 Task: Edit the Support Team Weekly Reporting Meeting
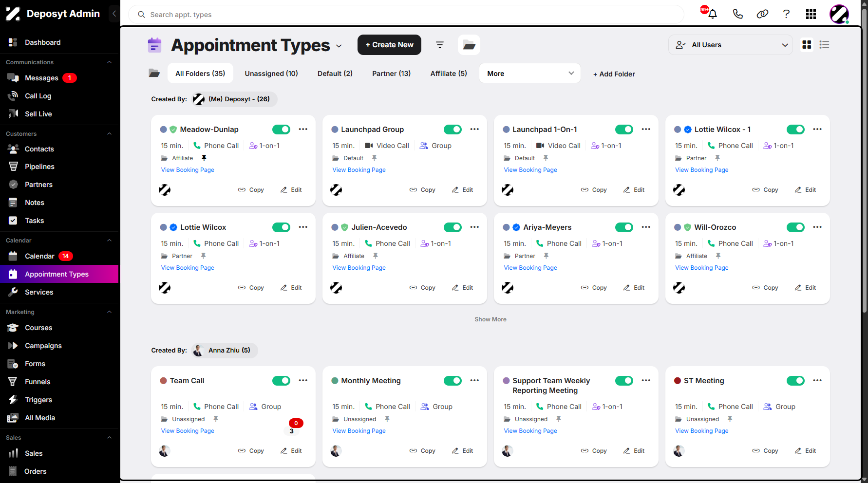point(634,451)
